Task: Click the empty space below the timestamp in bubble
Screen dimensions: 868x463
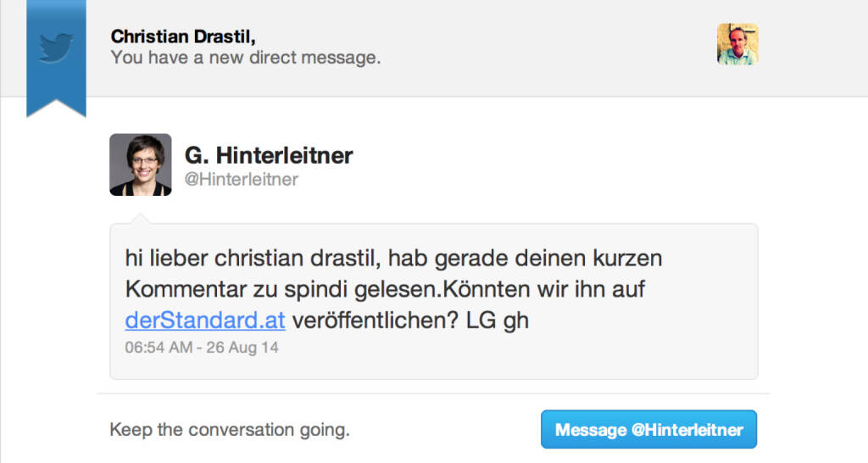Action: pos(432,366)
